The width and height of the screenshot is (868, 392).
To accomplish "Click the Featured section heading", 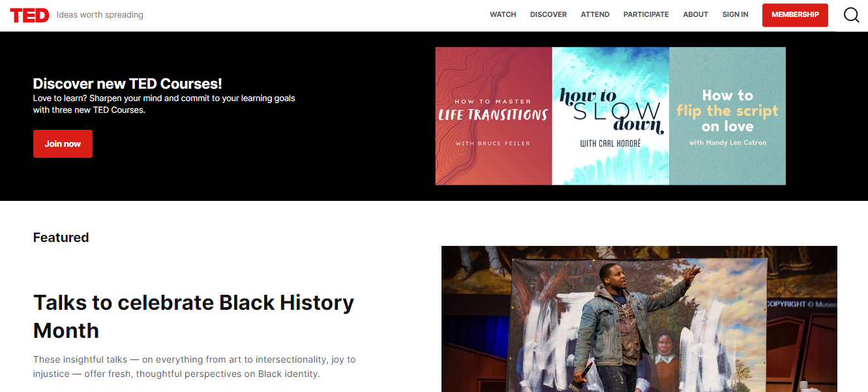I will (x=61, y=237).
